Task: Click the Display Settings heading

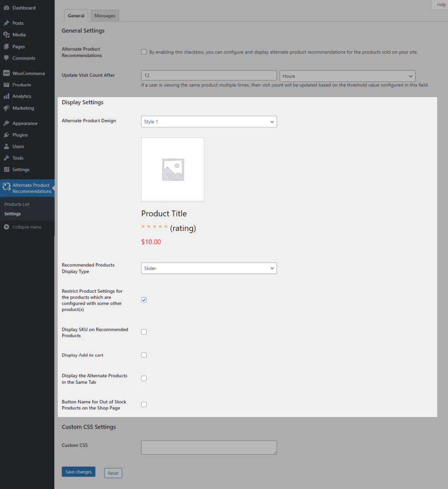Action: [83, 102]
